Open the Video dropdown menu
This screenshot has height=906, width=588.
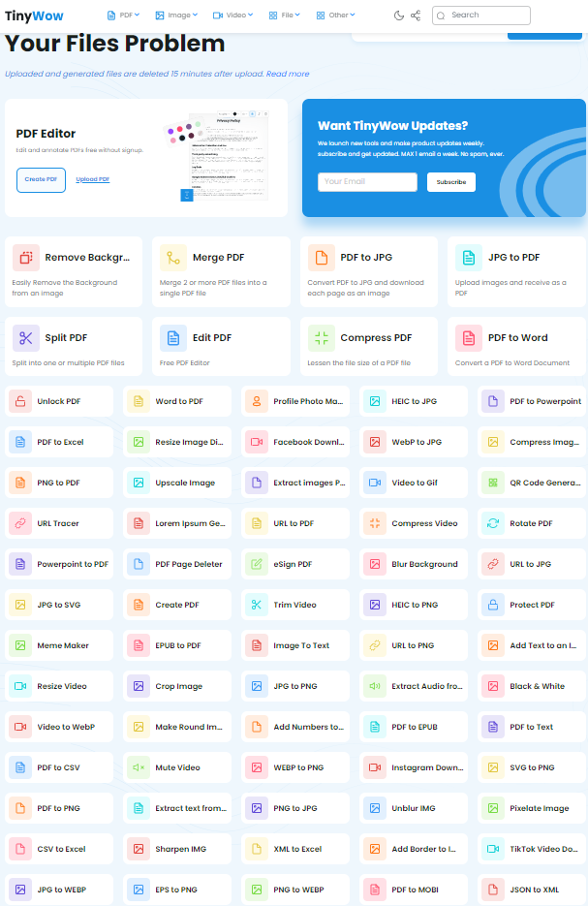[x=232, y=16]
